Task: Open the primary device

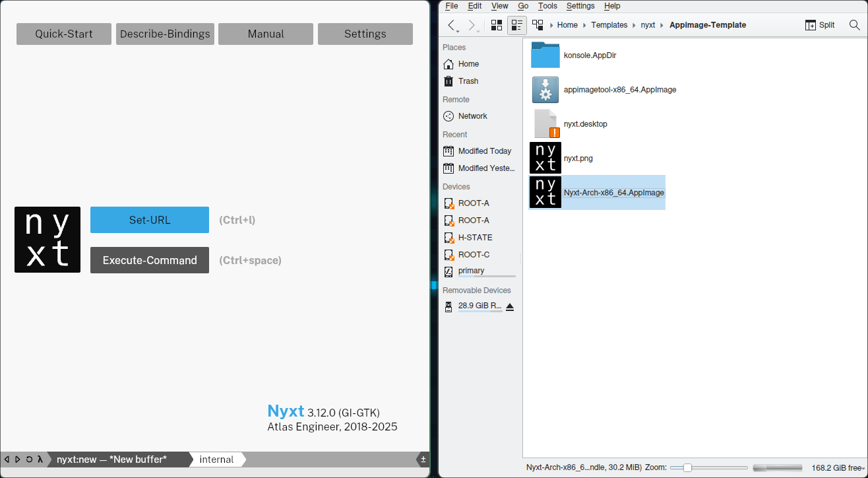Action: click(480, 271)
